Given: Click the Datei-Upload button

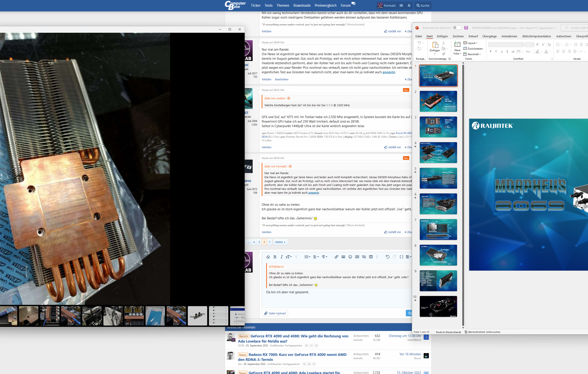Looking at the screenshot, I should point(275,313).
